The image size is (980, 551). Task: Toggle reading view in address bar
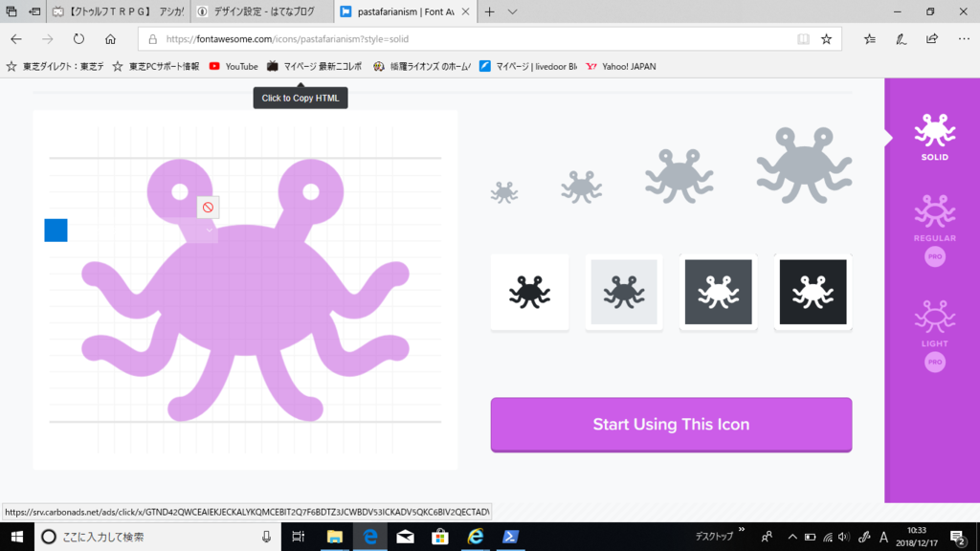(x=803, y=38)
